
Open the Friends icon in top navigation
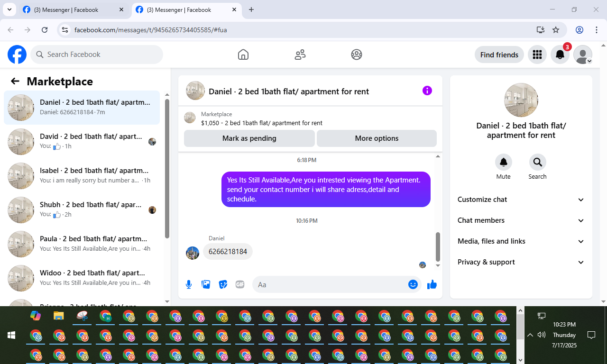[300, 55]
